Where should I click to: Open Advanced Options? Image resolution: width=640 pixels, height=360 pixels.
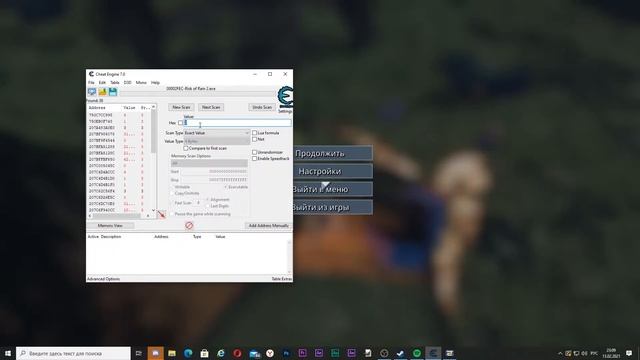(x=103, y=279)
